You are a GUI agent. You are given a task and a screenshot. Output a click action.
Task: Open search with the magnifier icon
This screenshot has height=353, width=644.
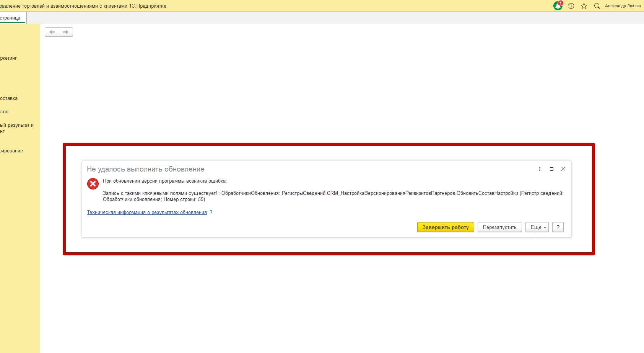point(597,6)
